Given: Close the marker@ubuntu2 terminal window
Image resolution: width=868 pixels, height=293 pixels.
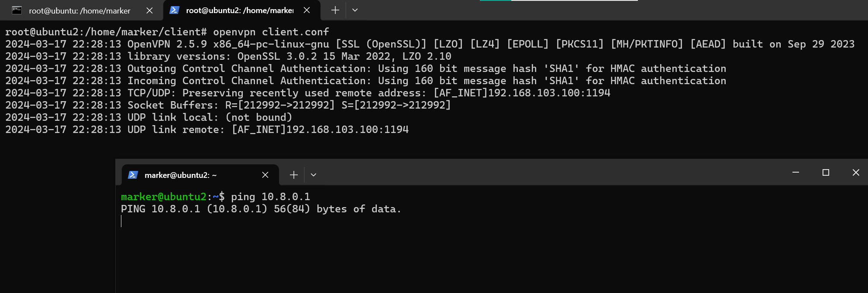Looking at the screenshot, I should click(856, 173).
